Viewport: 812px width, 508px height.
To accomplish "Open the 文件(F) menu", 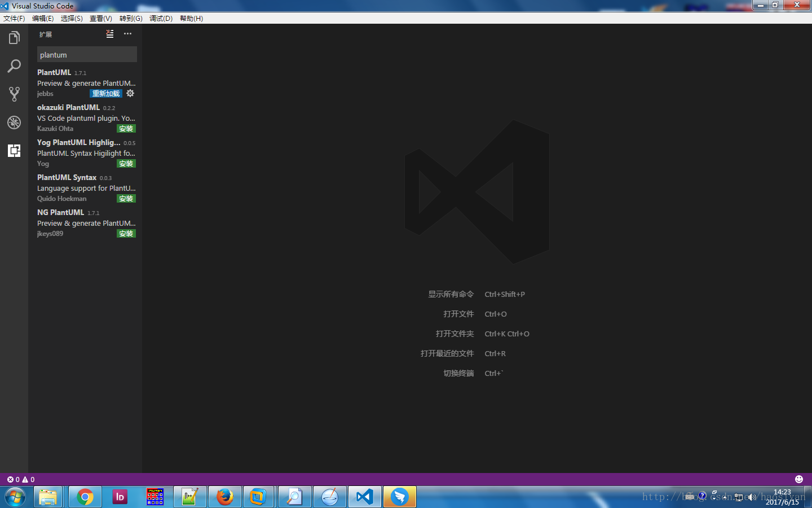I will (14, 19).
